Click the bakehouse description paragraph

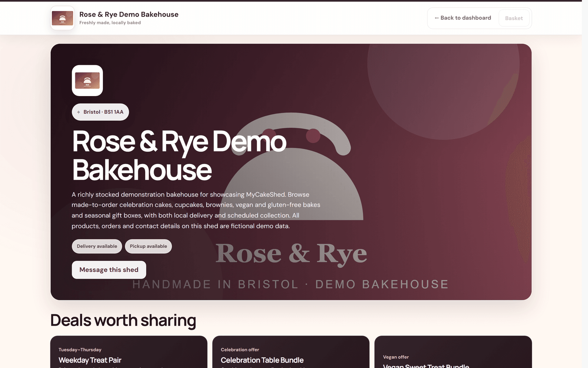196,210
